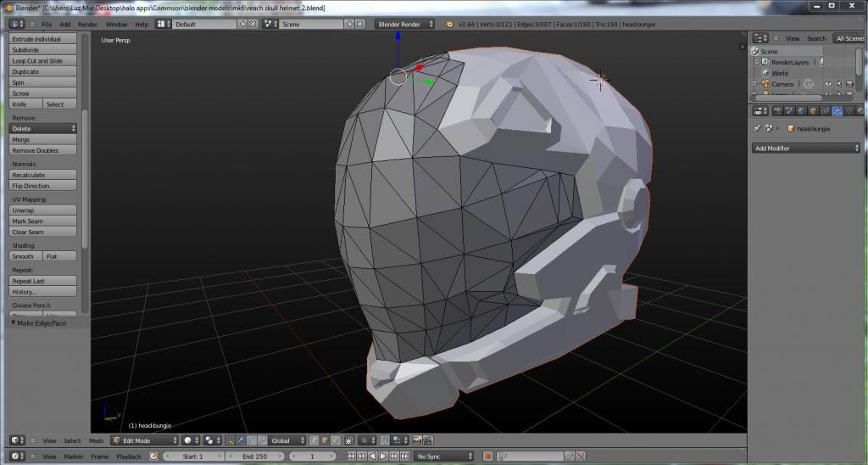Click the Unwrap button
This screenshot has height=465, width=868.
point(42,210)
